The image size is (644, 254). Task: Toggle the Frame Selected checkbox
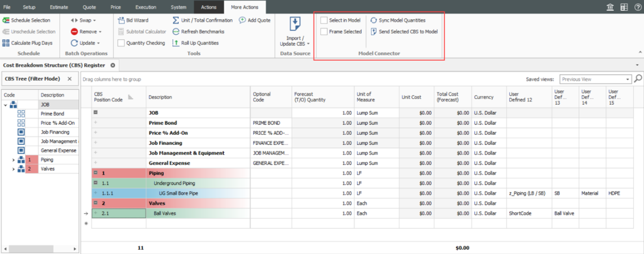click(324, 32)
